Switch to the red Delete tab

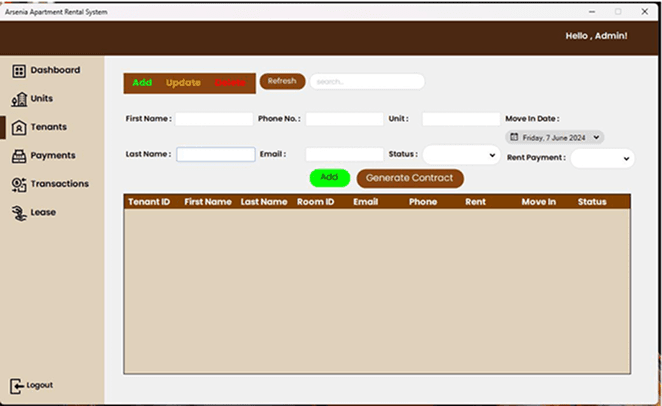[x=230, y=83]
